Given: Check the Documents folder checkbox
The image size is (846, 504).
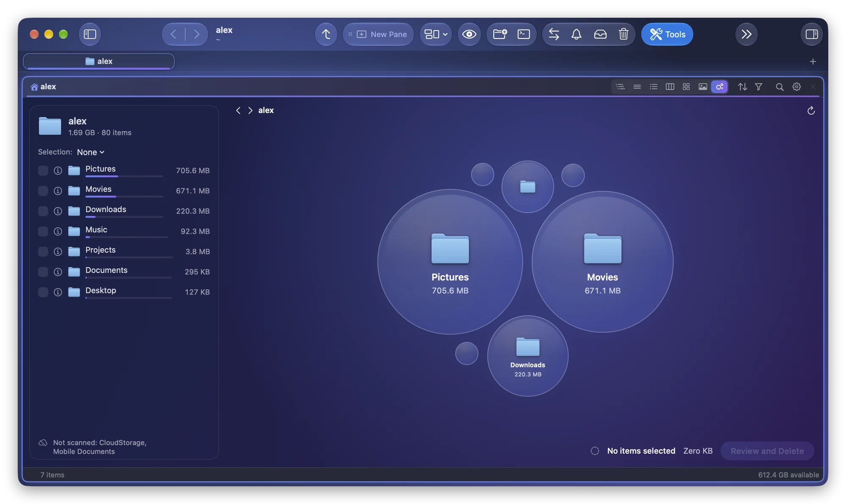Looking at the screenshot, I should coord(43,272).
